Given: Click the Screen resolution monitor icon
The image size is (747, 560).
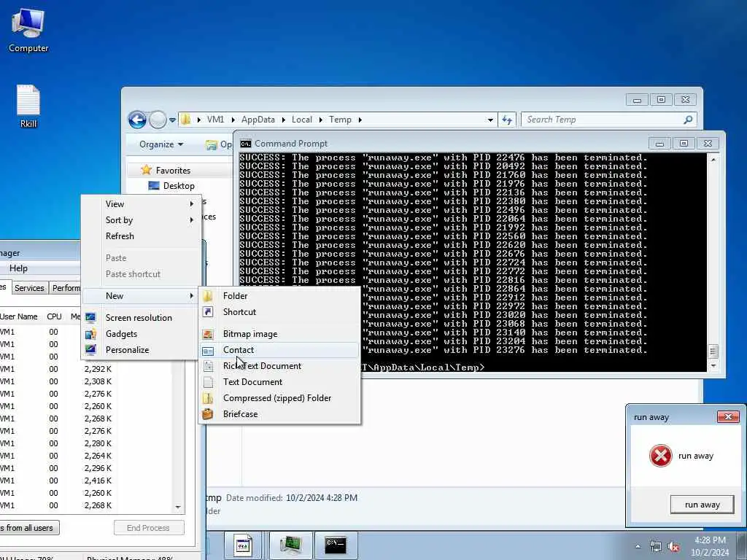Looking at the screenshot, I should click(x=90, y=318).
